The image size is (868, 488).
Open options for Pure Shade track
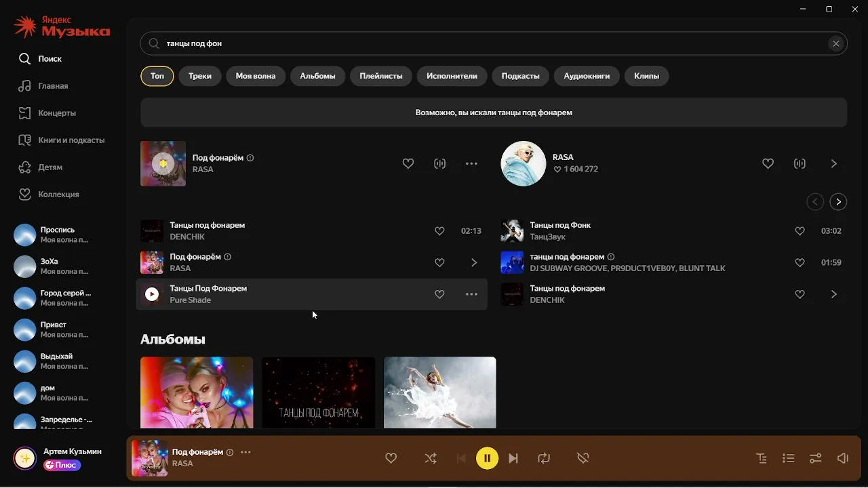coord(472,294)
